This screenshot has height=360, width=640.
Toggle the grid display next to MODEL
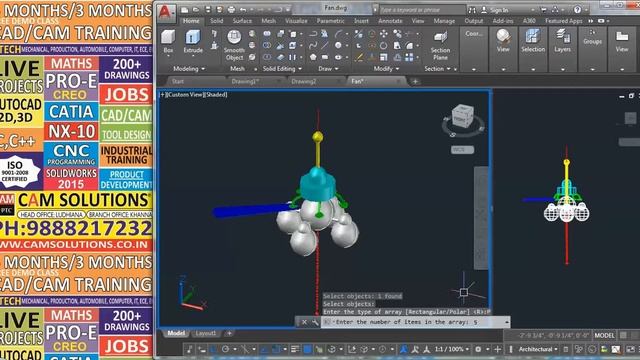[623, 336]
